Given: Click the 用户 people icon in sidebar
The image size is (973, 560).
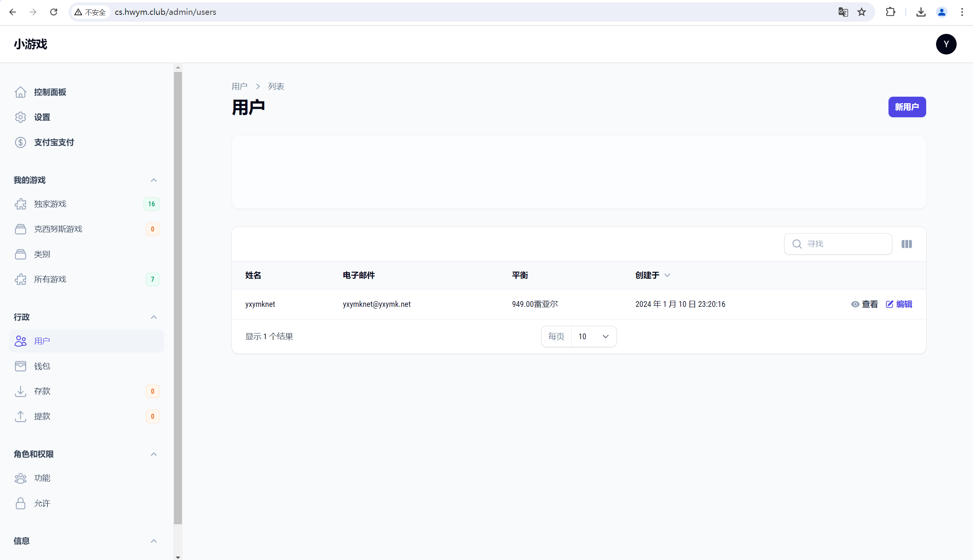Looking at the screenshot, I should [21, 341].
